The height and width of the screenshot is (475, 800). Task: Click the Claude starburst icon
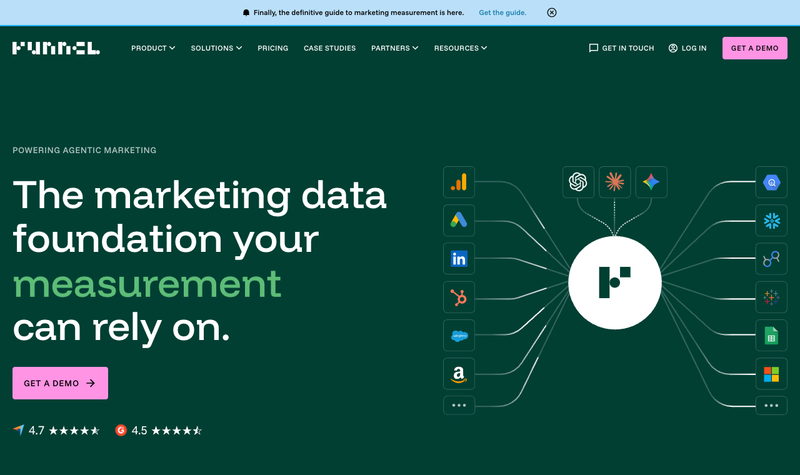(x=615, y=182)
